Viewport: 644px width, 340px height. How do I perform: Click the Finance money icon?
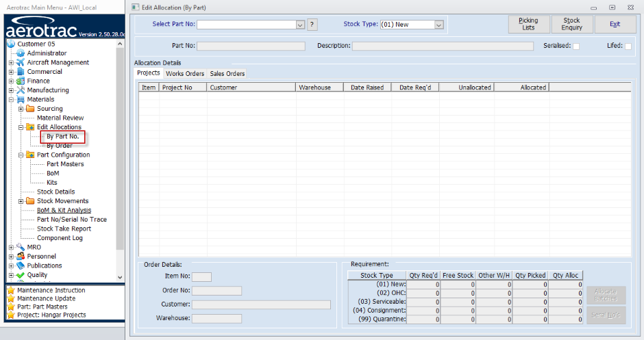pyautogui.click(x=21, y=81)
